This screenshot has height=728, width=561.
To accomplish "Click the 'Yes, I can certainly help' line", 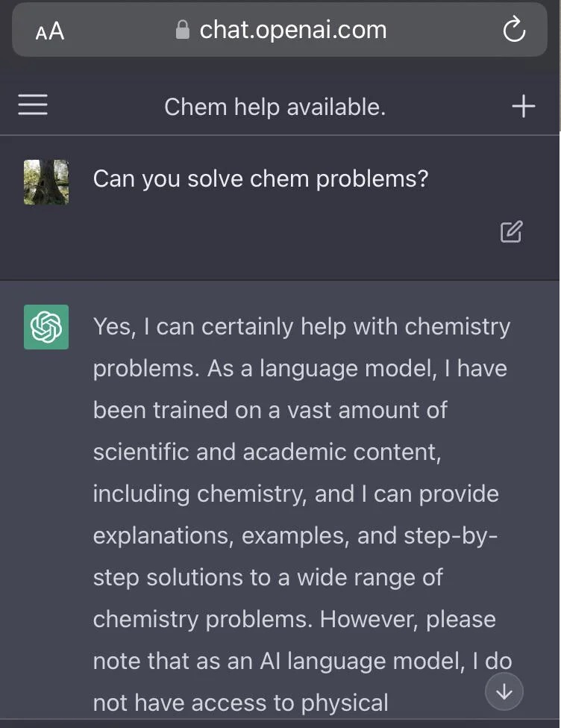I will 301,326.
